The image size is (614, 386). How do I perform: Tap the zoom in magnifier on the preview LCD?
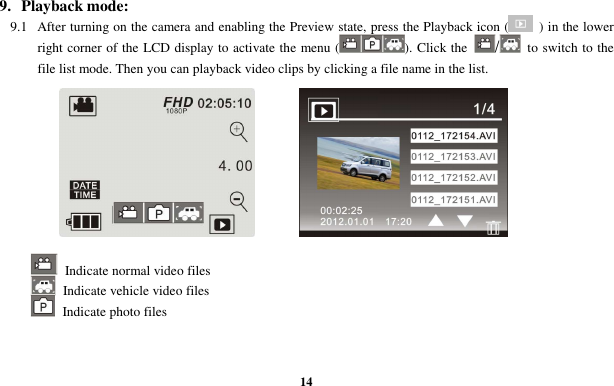238,132
